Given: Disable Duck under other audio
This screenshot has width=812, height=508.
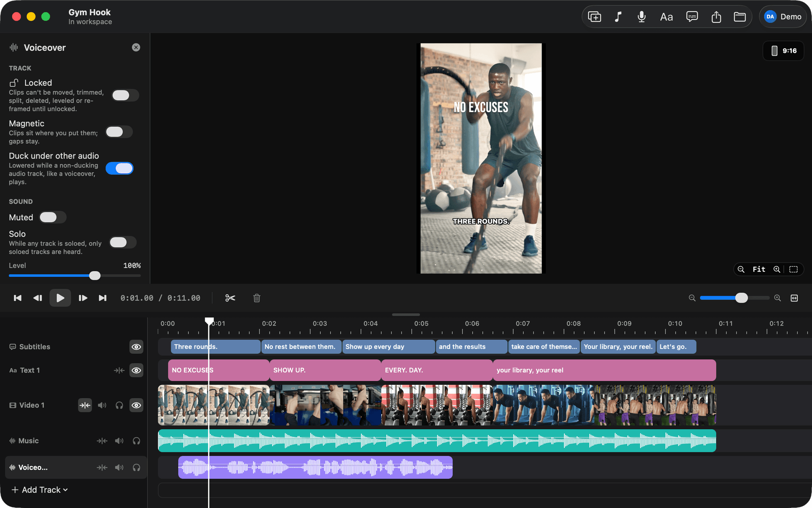Looking at the screenshot, I should tap(119, 168).
